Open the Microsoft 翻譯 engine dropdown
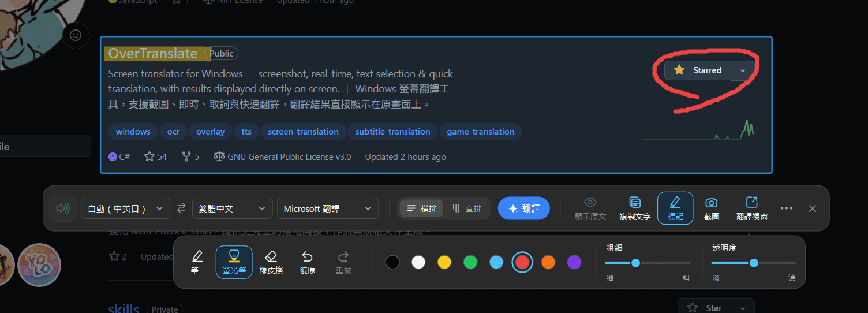Image resolution: width=868 pixels, height=313 pixels. [328, 208]
